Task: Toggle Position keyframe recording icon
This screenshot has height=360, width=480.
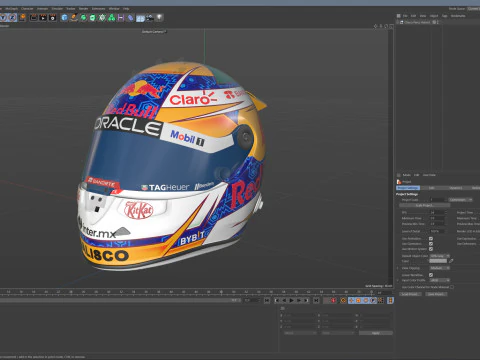Action: [x=351, y=300]
